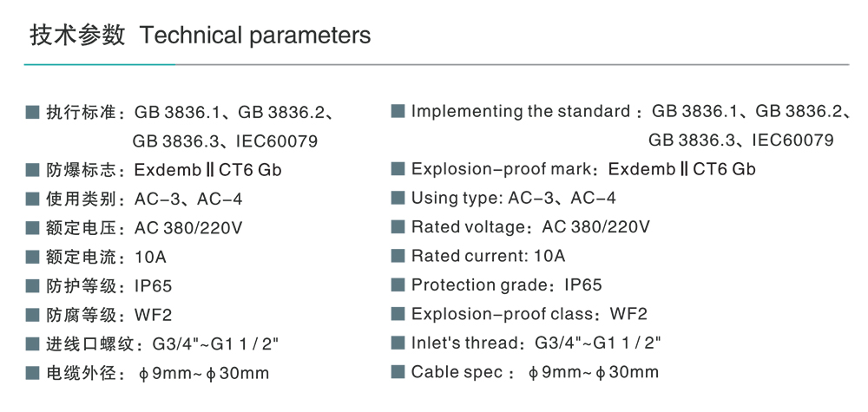Click the square bullet before "Implementing the standard"
This screenshot has width=868, height=412.
point(398,111)
